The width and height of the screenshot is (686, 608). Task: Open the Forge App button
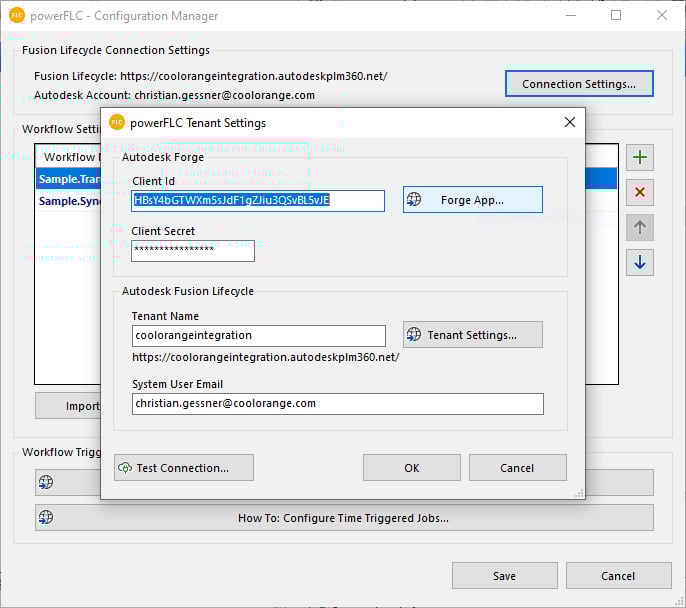point(472,200)
